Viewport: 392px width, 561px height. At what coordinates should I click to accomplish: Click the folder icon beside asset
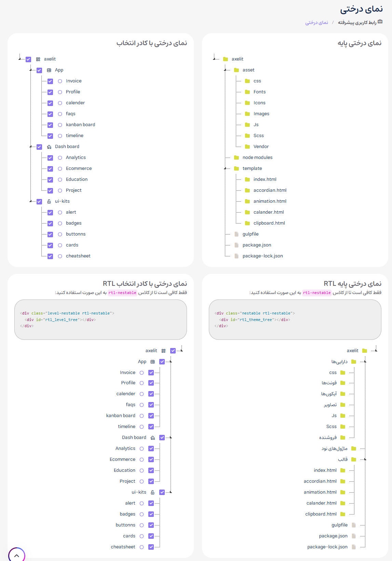pos(237,70)
